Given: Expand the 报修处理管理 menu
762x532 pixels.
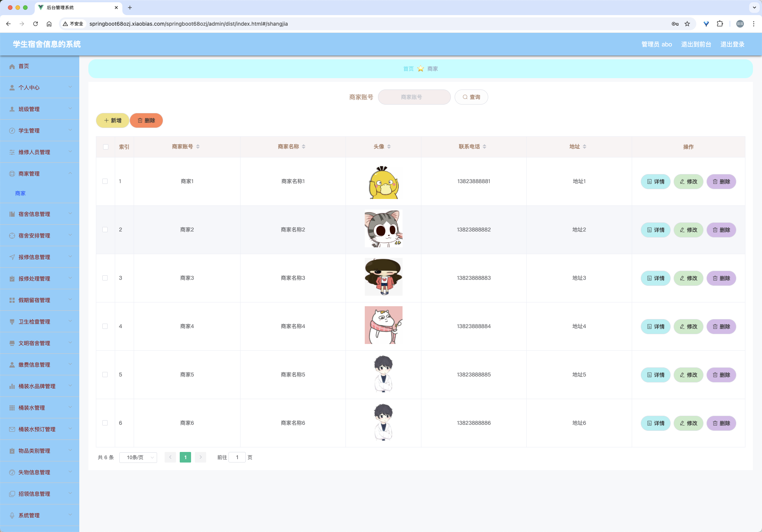Looking at the screenshot, I should (40, 279).
